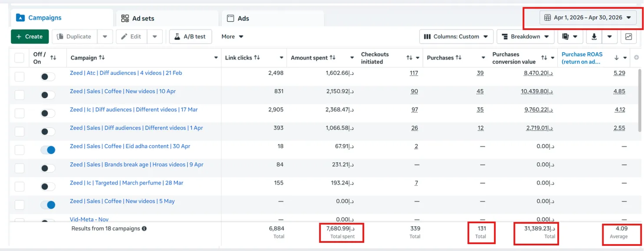Viewport: 644px width, 251px height.
Task: Switch to the Ads tab
Action: coord(273,19)
